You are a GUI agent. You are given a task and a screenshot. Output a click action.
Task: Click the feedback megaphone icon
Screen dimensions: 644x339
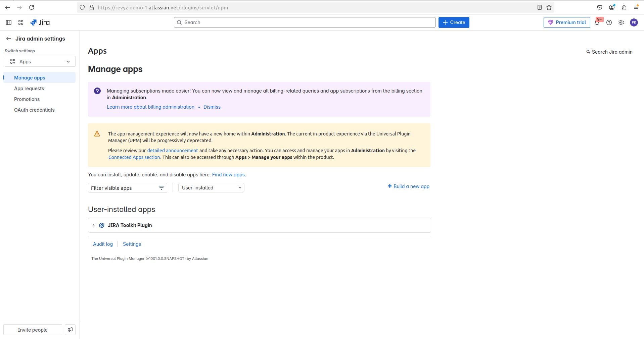pos(70,330)
